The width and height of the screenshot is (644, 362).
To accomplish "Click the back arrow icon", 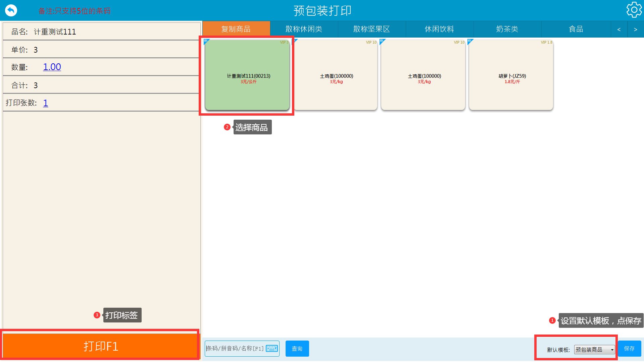I will click(x=11, y=10).
